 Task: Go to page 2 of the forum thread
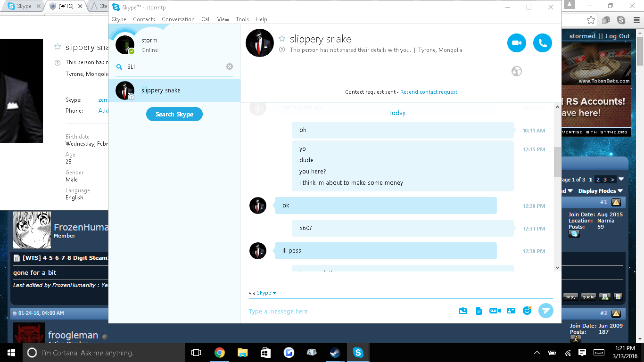[598, 180]
